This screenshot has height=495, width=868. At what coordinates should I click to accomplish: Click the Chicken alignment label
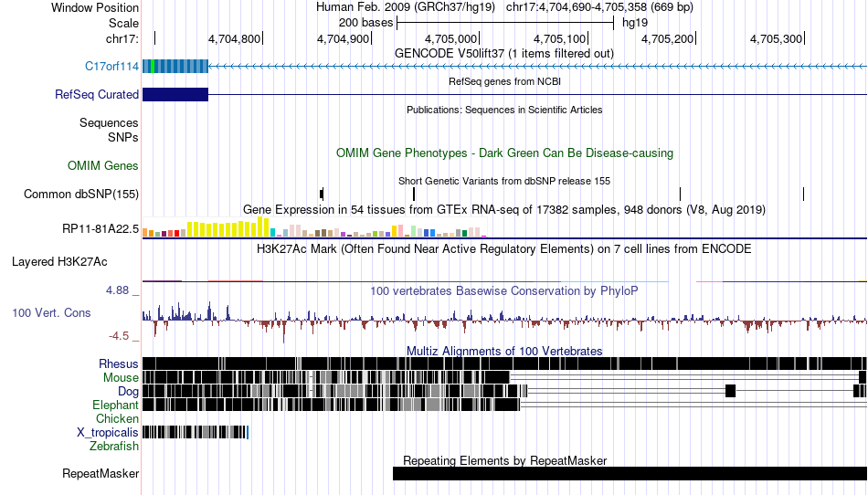[x=117, y=418]
